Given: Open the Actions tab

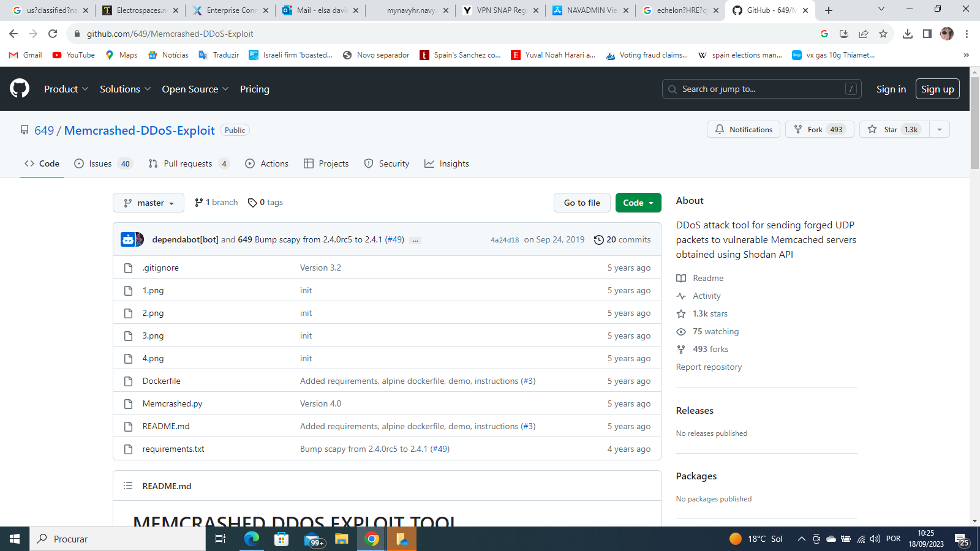Looking at the screenshot, I should click(x=267, y=163).
